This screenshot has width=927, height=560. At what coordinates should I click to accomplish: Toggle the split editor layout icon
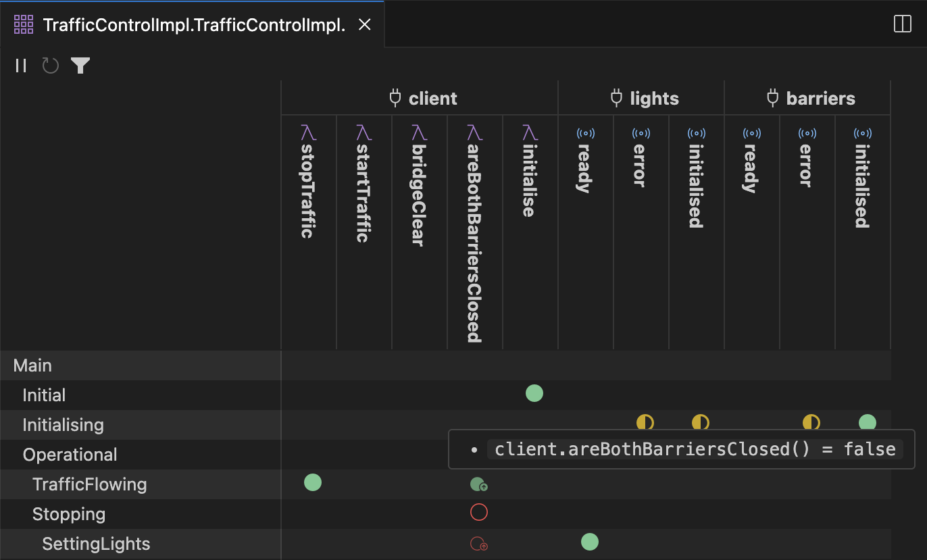click(x=903, y=24)
